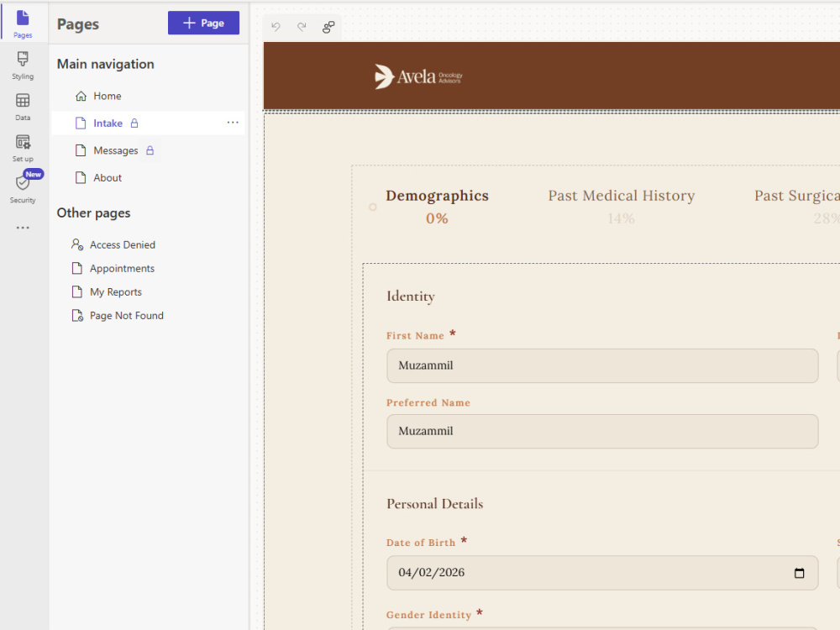Image resolution: width=840 pixels, height=630 pixels.
Task: Open the My Reports page
Action: click(116, 292)
